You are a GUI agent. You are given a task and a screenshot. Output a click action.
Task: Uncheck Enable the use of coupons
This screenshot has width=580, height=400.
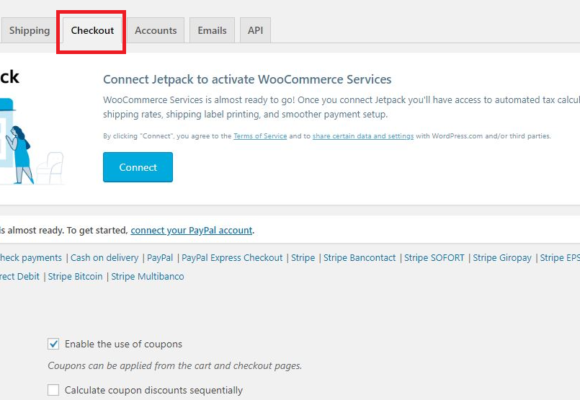pyautogui.click(x=53, y=344)
